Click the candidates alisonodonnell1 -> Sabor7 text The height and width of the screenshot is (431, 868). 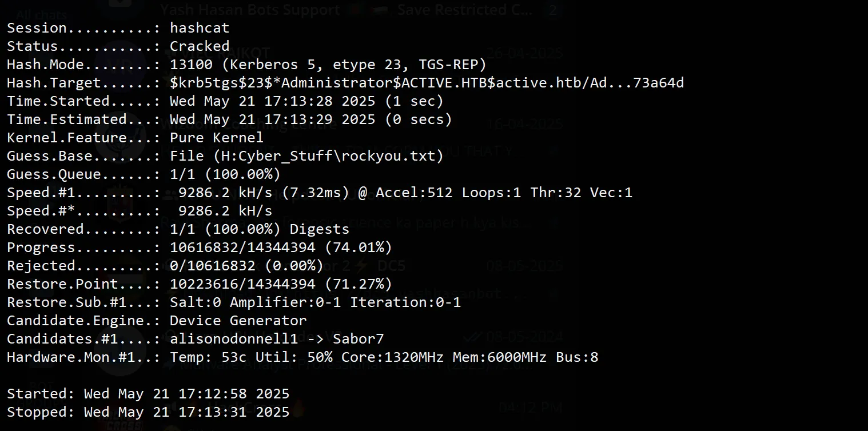click(x=277, y=339)
